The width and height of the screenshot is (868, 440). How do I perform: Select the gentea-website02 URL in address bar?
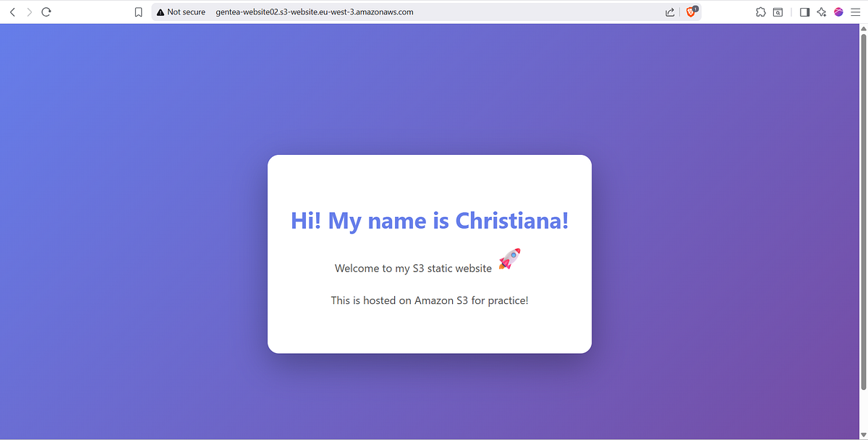[315, 12]
